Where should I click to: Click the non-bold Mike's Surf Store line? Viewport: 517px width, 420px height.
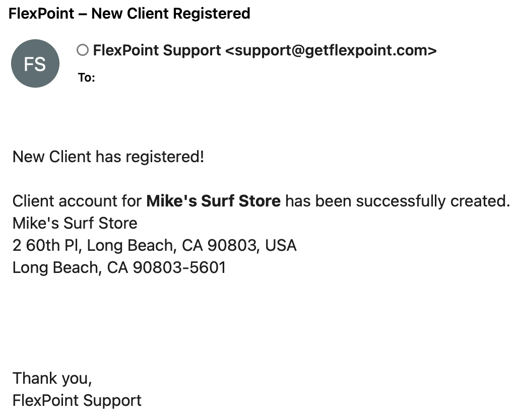75,223
